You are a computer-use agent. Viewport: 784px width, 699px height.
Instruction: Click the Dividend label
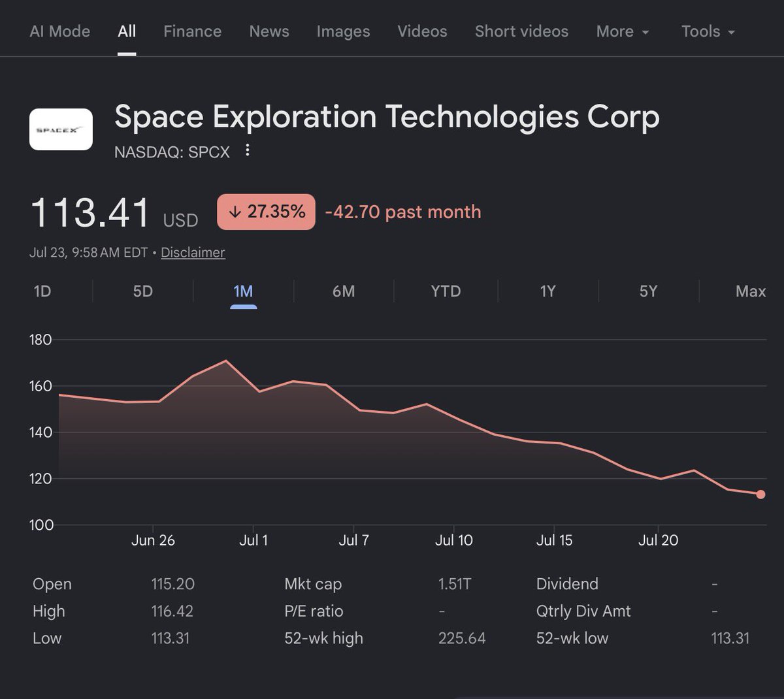(x=567, y=584)
